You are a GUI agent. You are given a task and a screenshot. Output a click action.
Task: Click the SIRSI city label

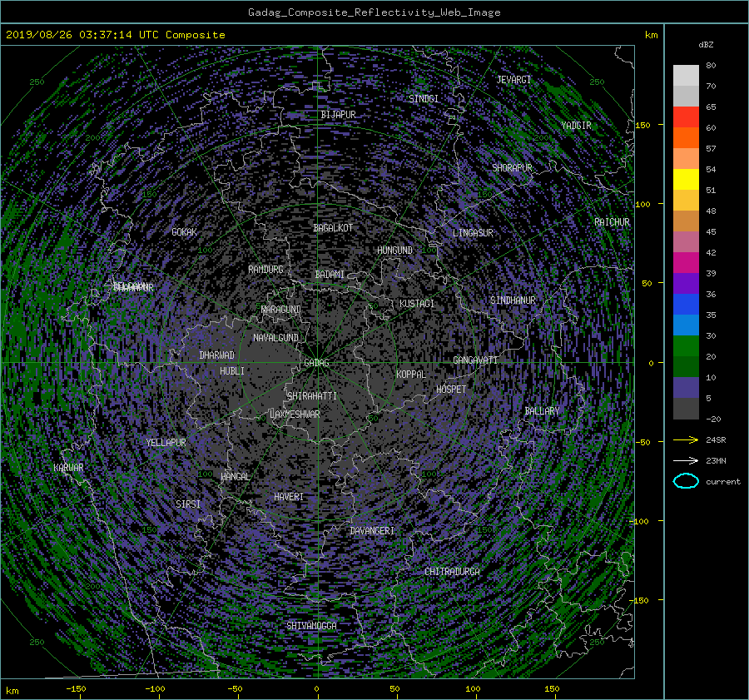click(x=188, y=504)
